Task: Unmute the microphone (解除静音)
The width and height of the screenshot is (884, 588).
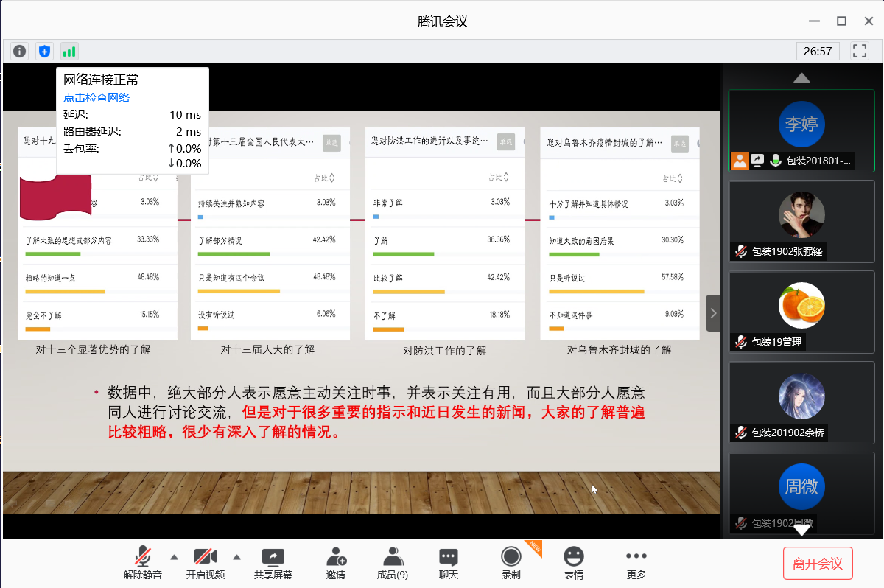Action: point(143,563)
